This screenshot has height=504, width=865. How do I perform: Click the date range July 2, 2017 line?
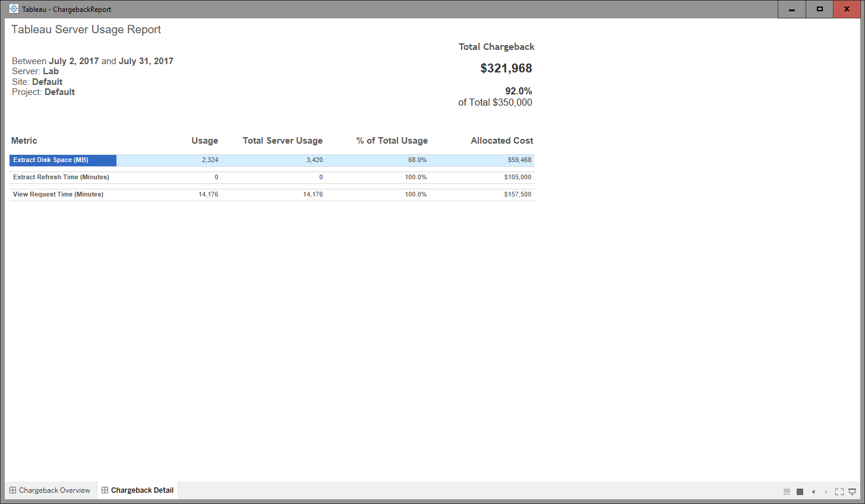click(x=93, y=61)
